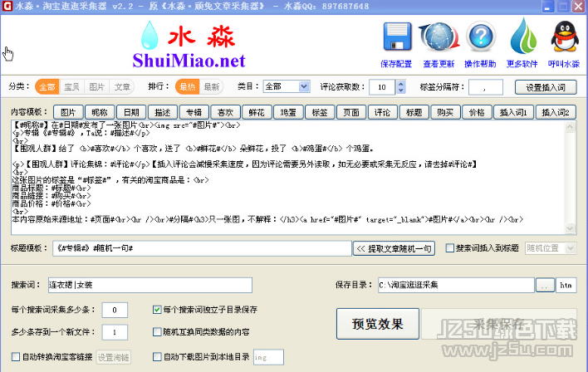588x372 pixels.
Task: Select 全部 category toggle
Action: pos(47,86)
